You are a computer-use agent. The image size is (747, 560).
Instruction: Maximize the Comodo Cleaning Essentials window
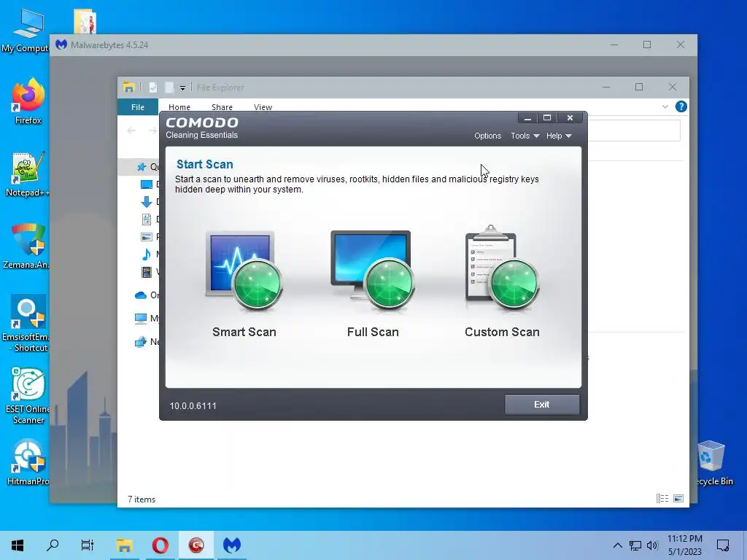pyautogui.click(x=547, y=118)
